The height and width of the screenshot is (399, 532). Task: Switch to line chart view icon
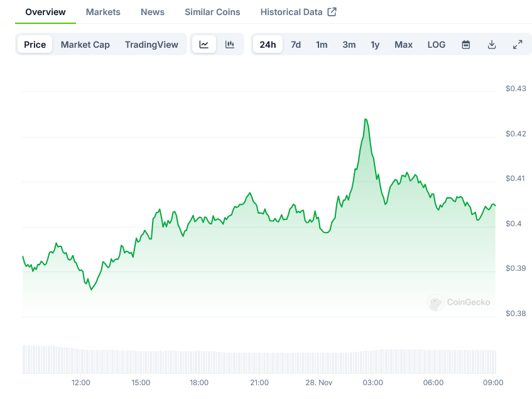[x=204, y=45]
